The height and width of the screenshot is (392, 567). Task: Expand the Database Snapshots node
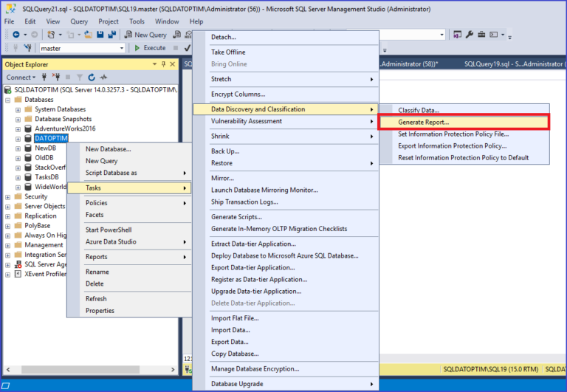(18, 120)
